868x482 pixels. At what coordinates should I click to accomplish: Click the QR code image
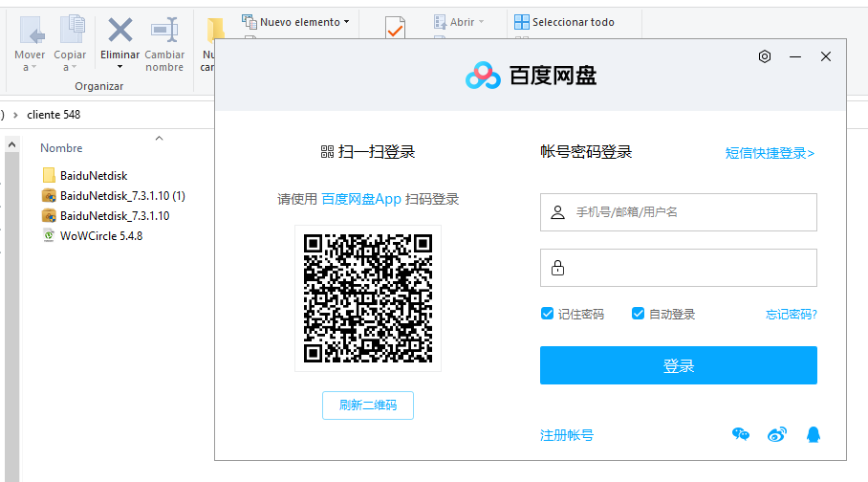click(x=368, y=298)
